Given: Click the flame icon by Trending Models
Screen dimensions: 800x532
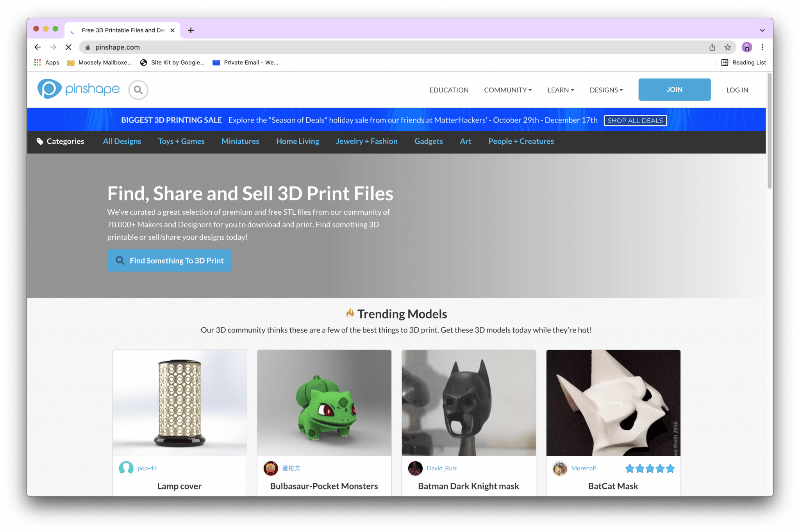Looking at the screenshot, I should point(350,313).
